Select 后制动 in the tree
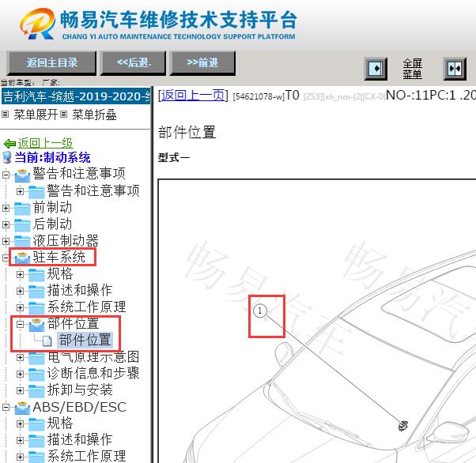The width and height of the screenshot is (476, 463). point(52,224)
